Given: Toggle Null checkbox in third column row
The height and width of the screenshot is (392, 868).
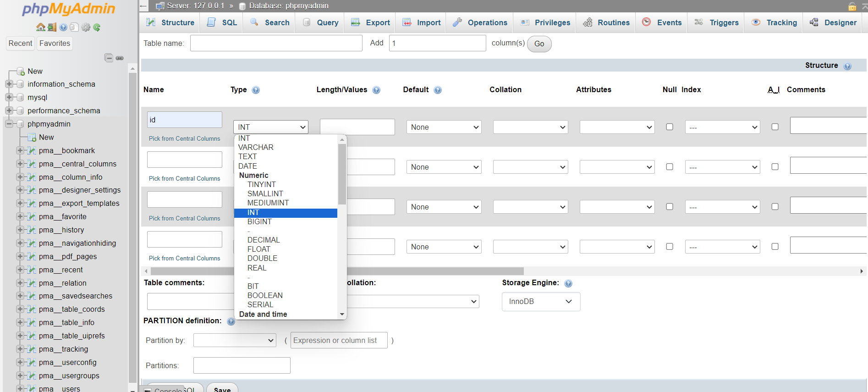Looking at the screenshot, I should [670, 206].
